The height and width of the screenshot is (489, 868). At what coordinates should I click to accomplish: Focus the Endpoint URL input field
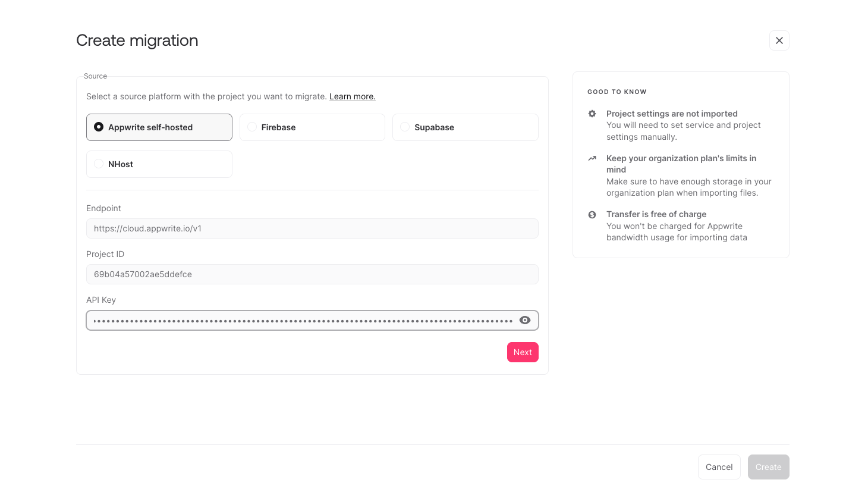(x=312, y=228)
